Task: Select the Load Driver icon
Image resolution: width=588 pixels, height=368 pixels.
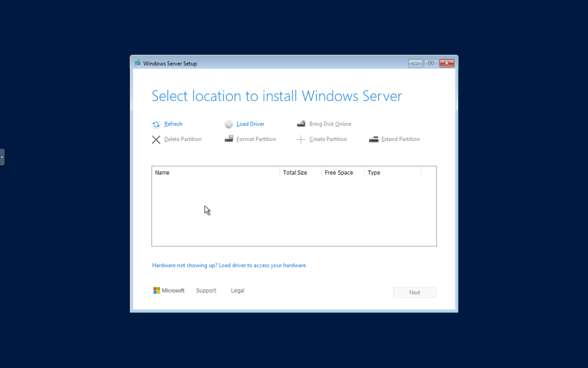Action: 229,124
